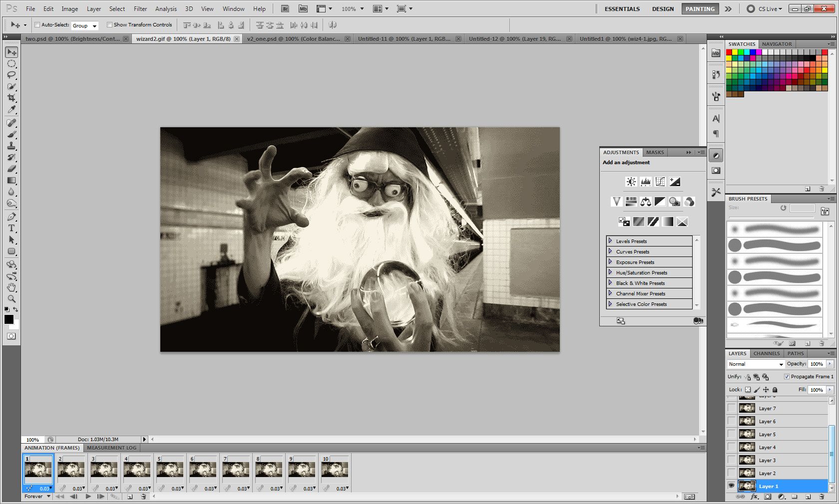Select the Type tool
This screenshot has height=504, width=839.
[11, 228]
